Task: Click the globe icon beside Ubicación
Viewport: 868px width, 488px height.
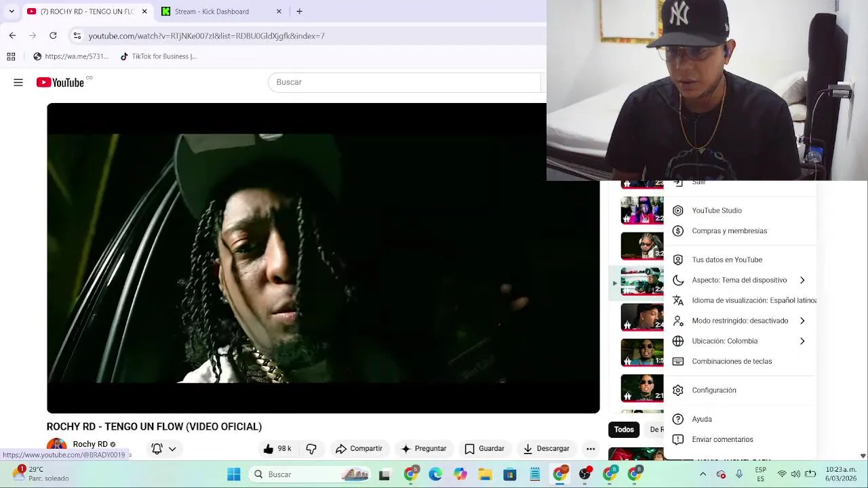Action: [677, 341]
